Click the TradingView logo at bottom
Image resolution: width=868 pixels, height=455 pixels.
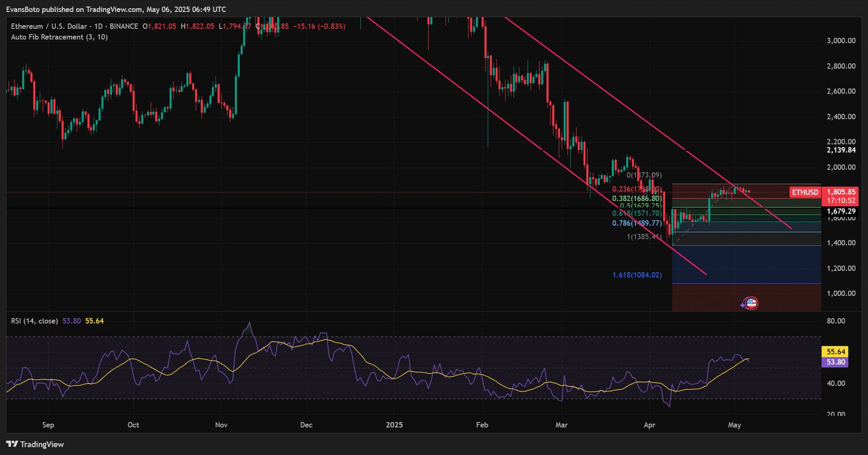[35, 444]
